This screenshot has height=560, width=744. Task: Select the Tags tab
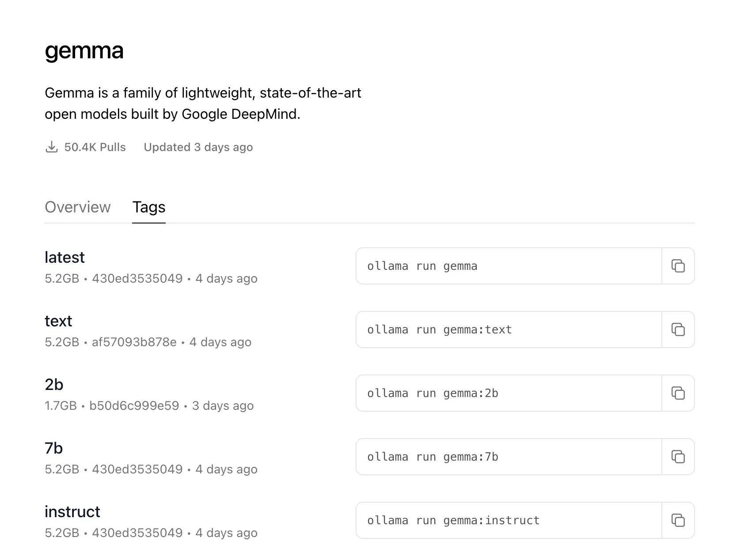coord(149,207)
